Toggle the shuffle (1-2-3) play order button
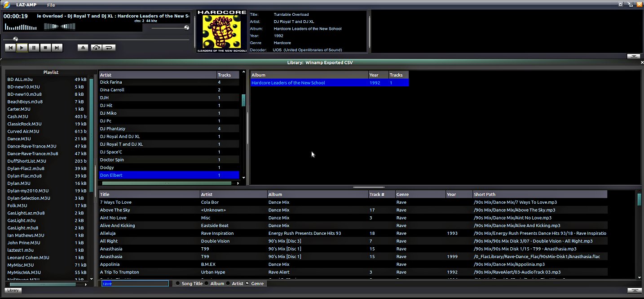The width and height of the screenshot is (644, 299). point(96,47)
